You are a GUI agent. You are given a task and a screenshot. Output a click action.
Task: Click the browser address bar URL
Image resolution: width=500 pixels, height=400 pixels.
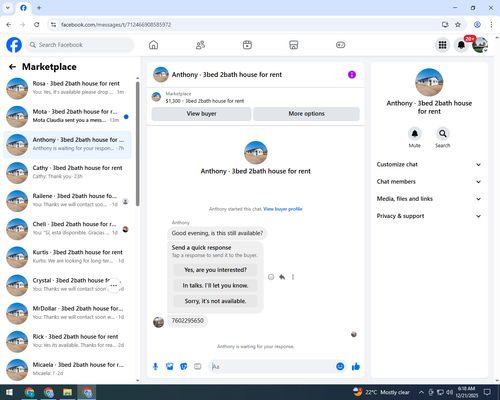pos(116,25)
